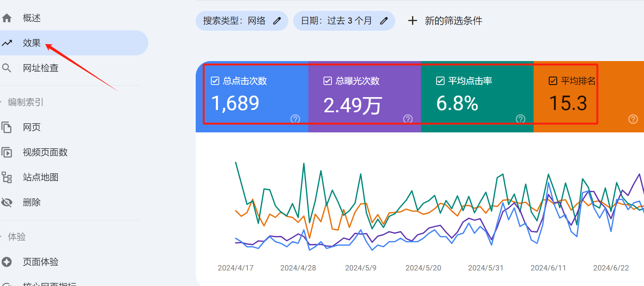Click the crossed-eye 删除 icon

pyautogui.click(x=7, y=203)
